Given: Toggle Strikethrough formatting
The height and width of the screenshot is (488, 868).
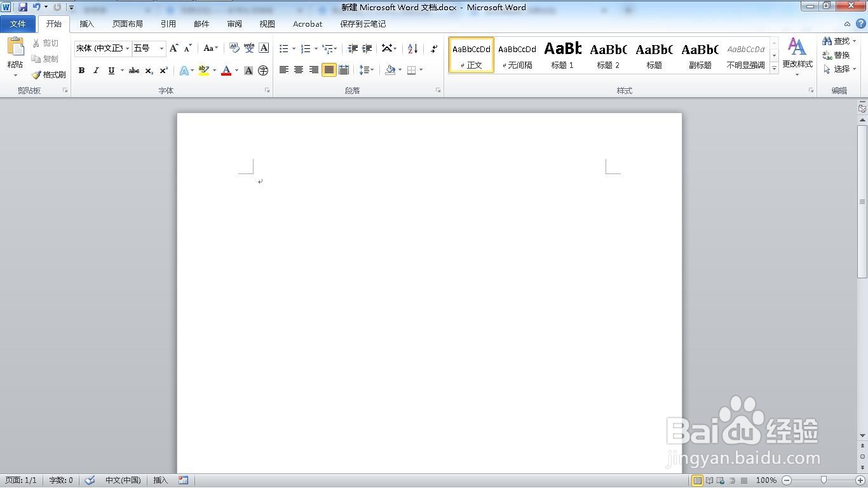Looking at the screenshot, I should pos(134,71).
